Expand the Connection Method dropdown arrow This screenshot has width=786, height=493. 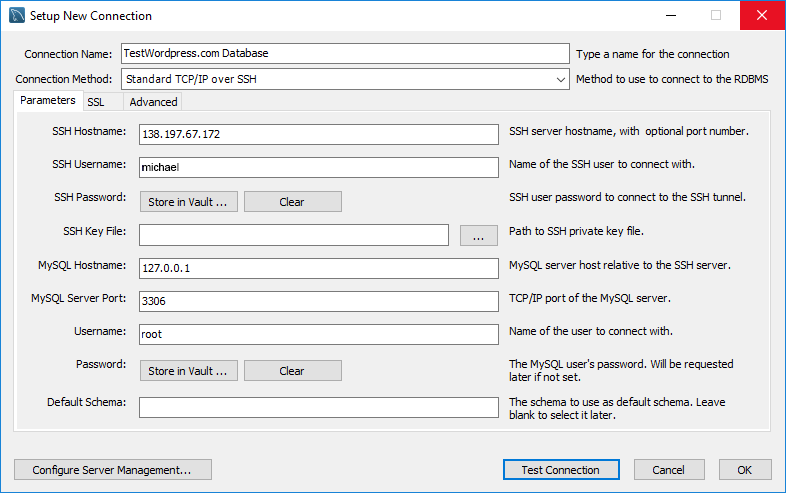coord(560,79)
